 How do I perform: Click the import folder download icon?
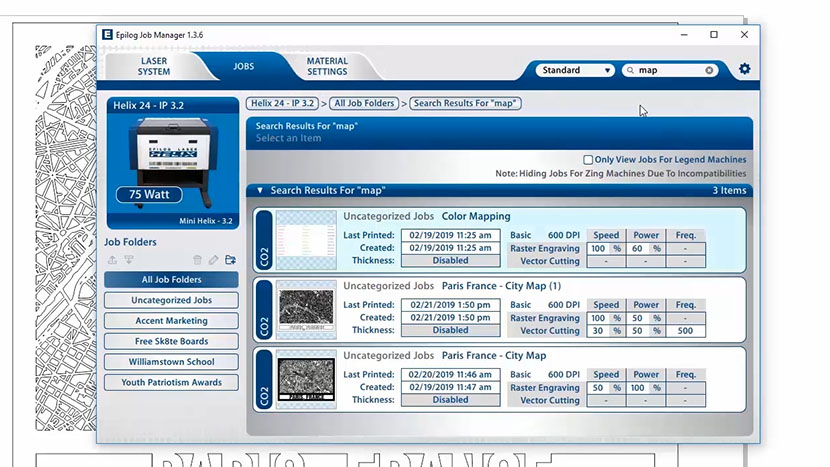point(129,260)
